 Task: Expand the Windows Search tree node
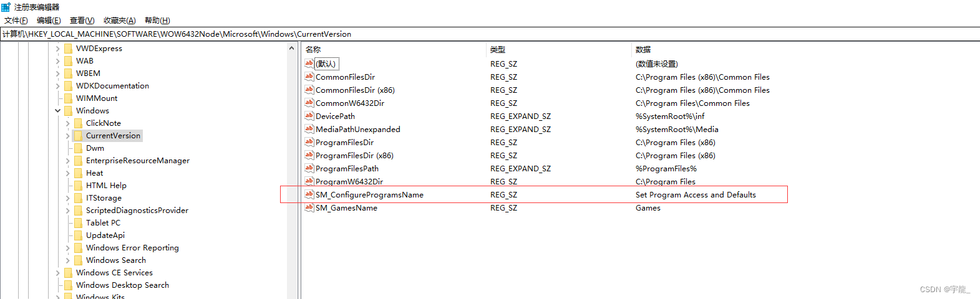(x=67, y=260)
